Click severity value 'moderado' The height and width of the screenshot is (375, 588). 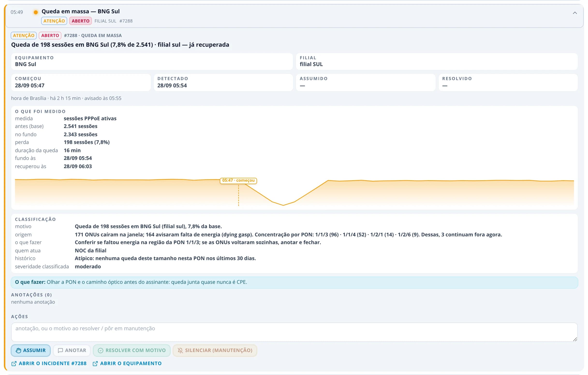(x=88, y=267)
